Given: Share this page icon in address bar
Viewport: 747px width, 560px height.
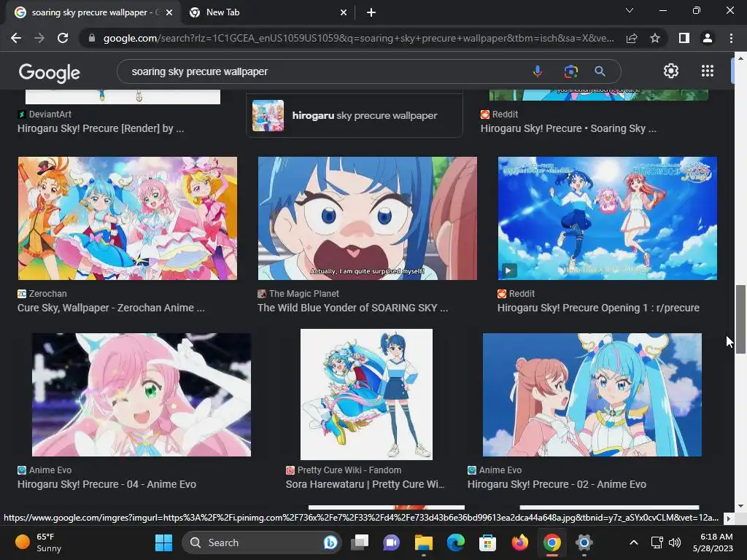Looking at the screenshot, I should [x=632, y=38].
